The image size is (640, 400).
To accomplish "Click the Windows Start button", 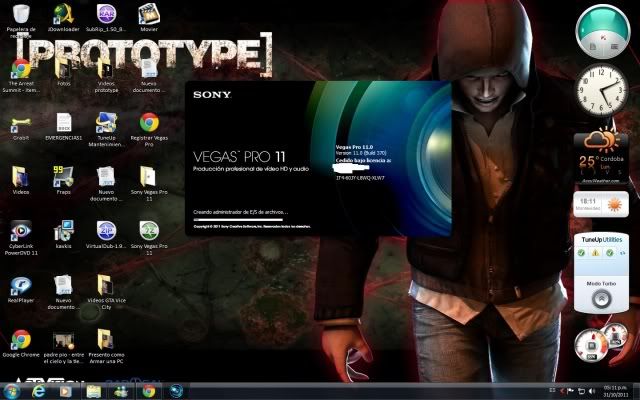I will (x=13, y=391).
